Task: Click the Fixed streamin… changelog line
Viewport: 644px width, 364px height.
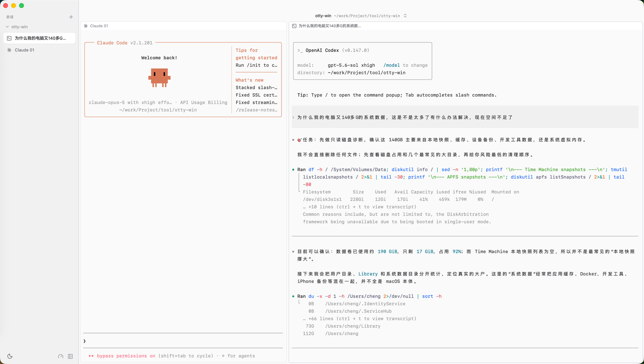Action: (256, 103)
